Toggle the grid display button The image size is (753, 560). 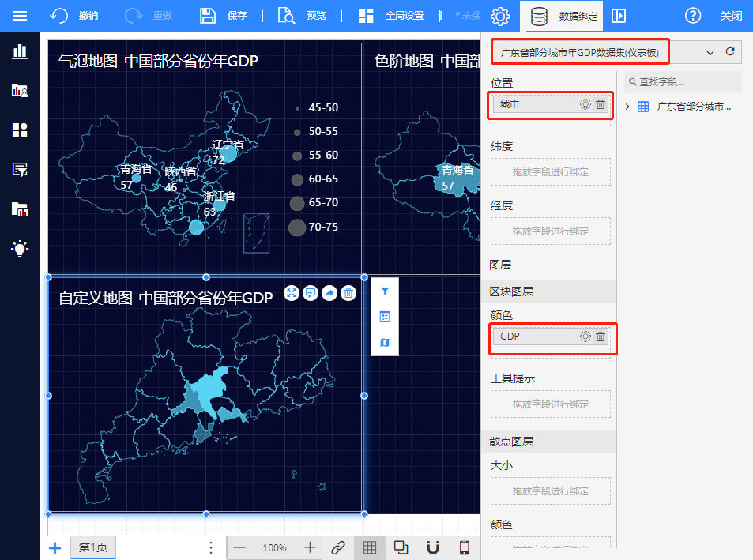tap(369, 547)
